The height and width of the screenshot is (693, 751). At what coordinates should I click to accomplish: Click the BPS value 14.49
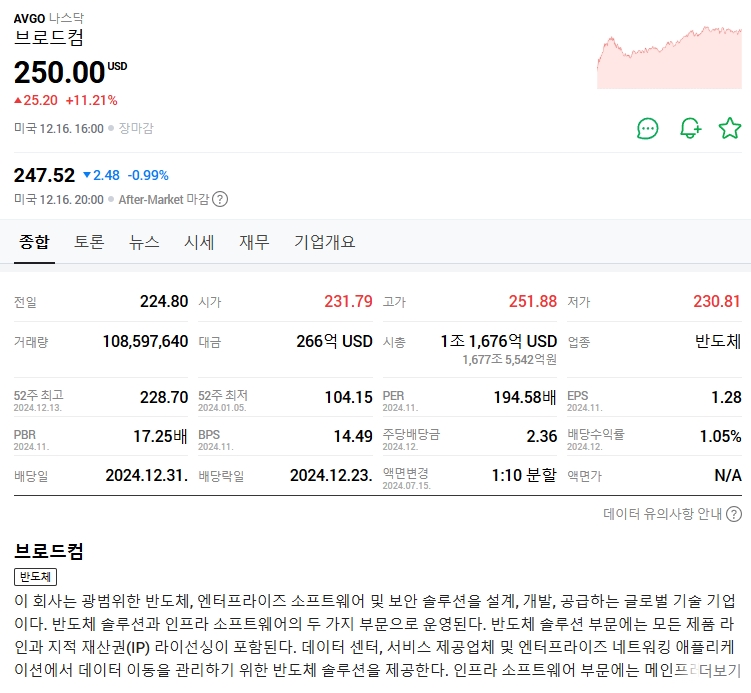click(x=353, y=436)
